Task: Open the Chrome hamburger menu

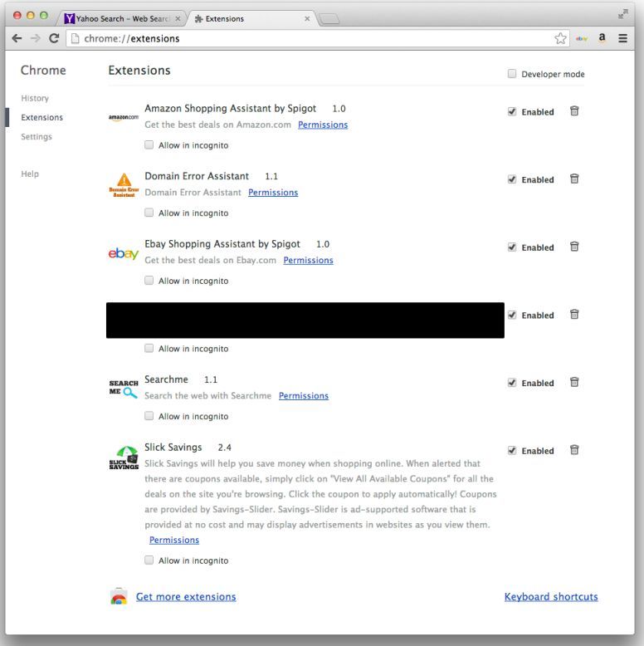Action: pyautogui.click(x=622, y=38)
